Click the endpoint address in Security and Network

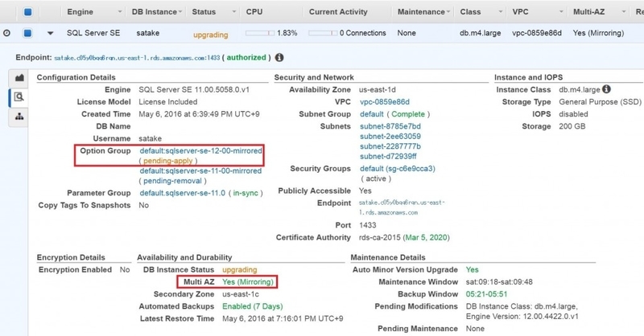pos(401,207)
